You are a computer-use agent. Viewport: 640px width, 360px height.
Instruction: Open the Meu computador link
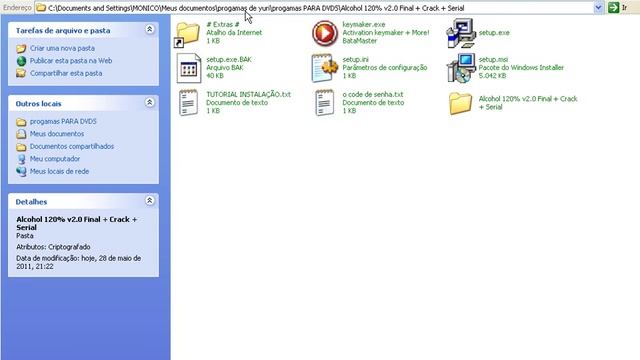55,159
